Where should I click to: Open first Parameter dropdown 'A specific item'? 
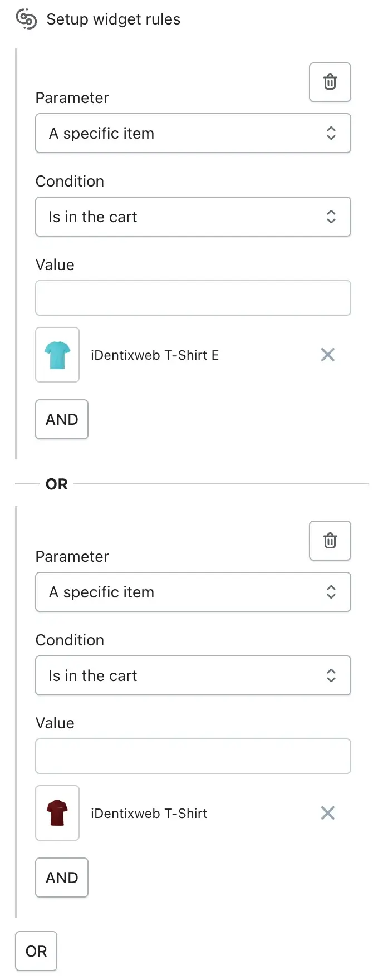(193, 133)
